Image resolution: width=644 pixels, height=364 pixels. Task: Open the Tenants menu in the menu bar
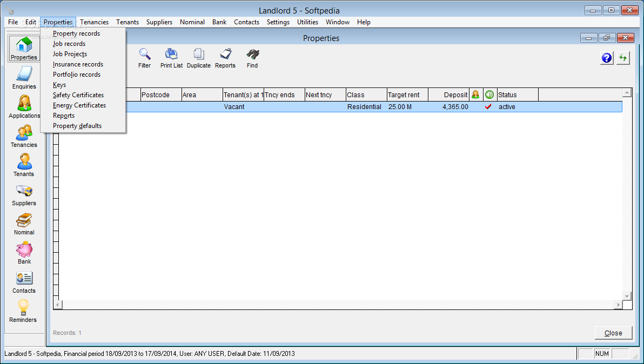(x=128, y=22)
